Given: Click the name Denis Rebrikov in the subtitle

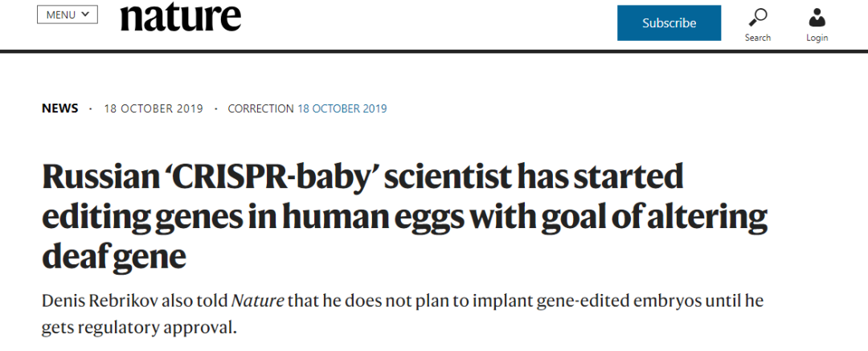Looking at the screenshot, I should [x=96, y=302].
